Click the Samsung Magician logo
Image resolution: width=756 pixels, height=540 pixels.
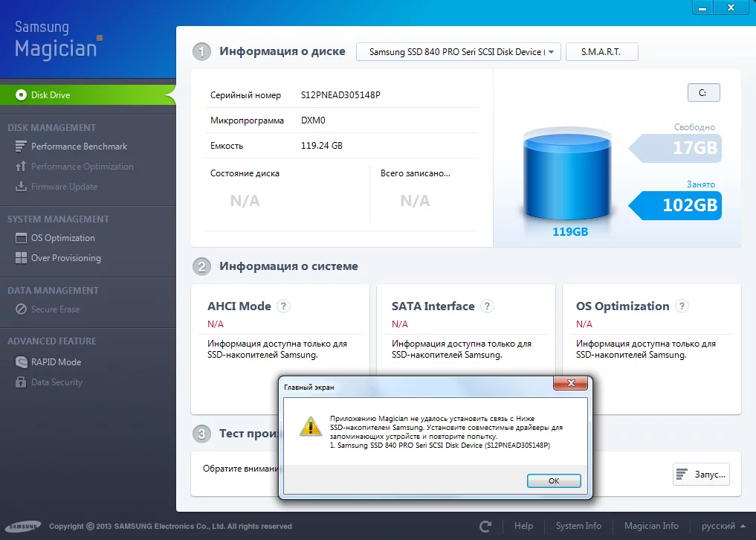(58, 39)
